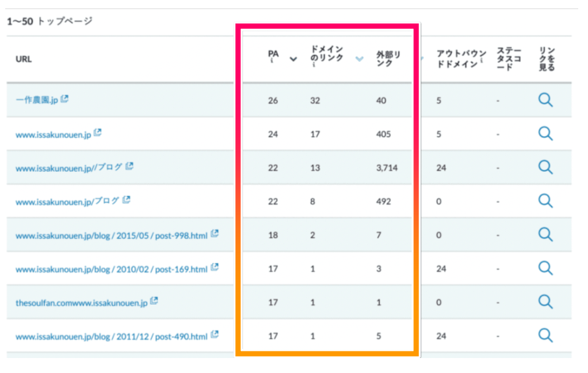Screen dimensions: 588x373
Task: View links for post-169.html row
Action: (x=545, y=268)
